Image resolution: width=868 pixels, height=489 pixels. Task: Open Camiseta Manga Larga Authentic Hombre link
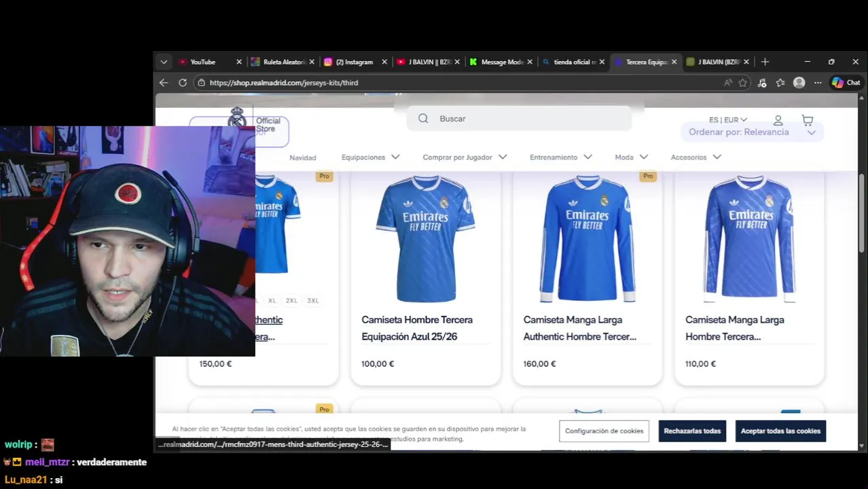[x=580, y=328]
